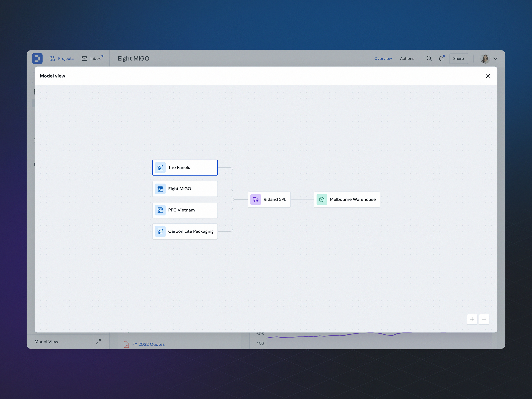Click the store icon on Eight MIGO node
The height and width of the screenshot is (399, 532).
pos(160,189)
